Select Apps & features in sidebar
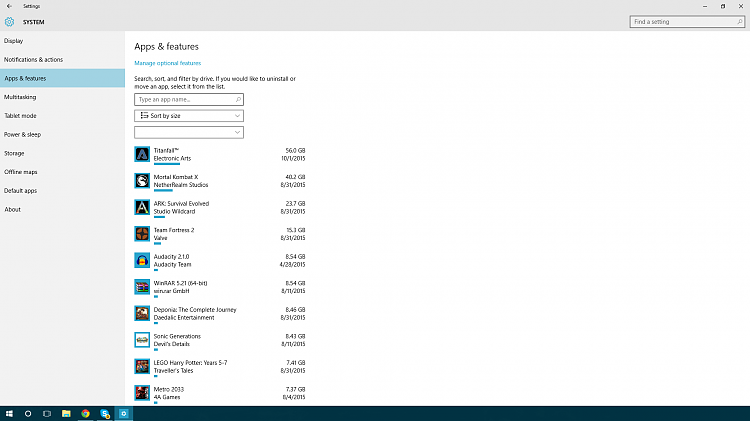 (x=62, y=78)
